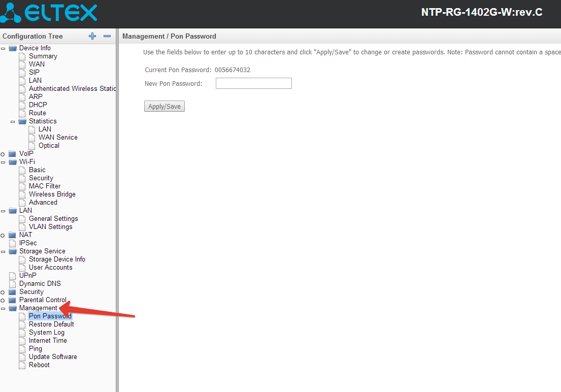Click the Wi-Fi folder icon
The height and width of the screenshot is (392, 561).
click(13, 162)
